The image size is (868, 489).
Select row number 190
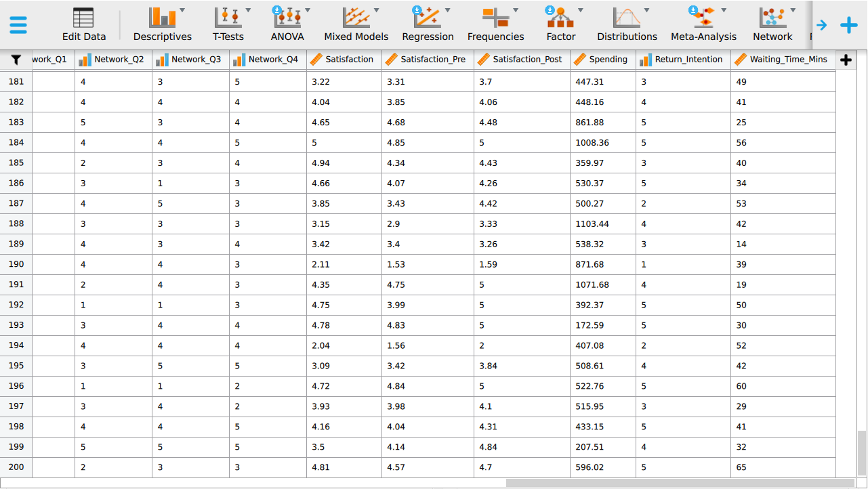point(16,264)
